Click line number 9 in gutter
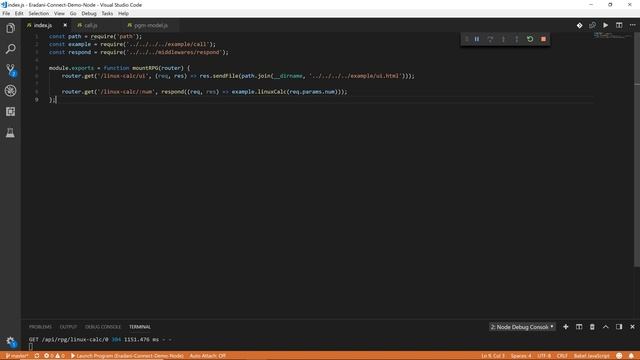Screen dimensions: 640x360 37,100
